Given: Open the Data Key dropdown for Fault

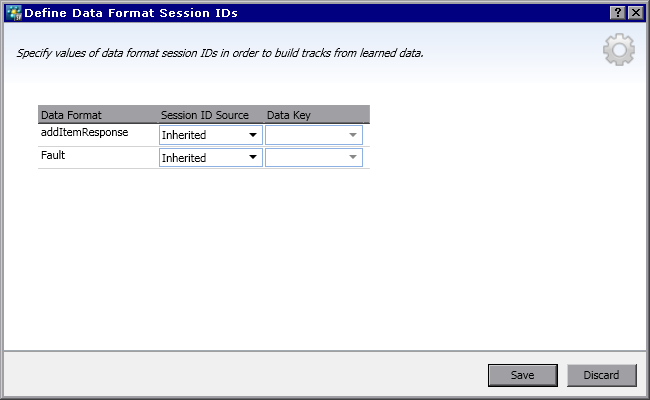Looking at the screenshot, I should 353,158.
